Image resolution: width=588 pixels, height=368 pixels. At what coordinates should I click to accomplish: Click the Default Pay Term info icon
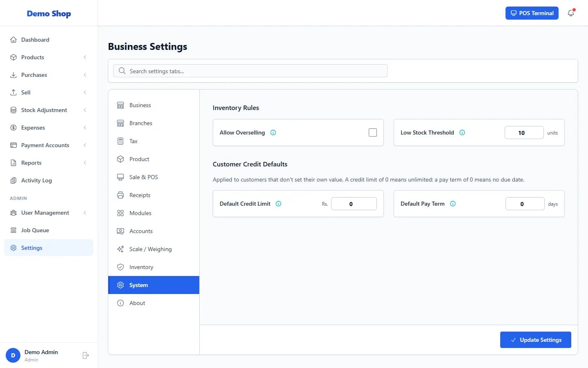coord(453,204)
